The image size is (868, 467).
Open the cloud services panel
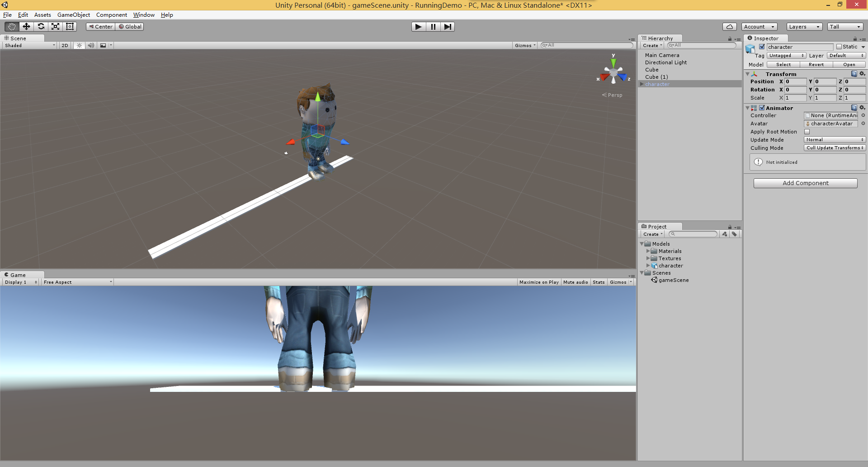pos(730,27)
